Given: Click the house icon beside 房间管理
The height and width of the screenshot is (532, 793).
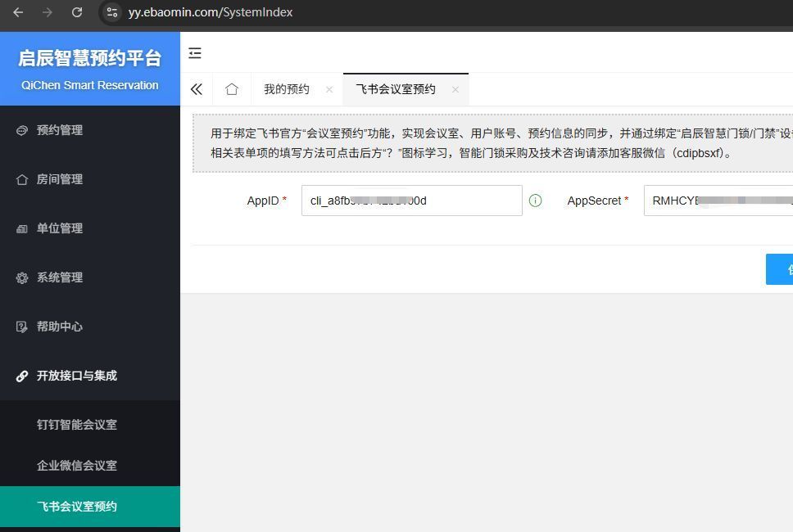Looking at the screenshot, I should (x=22, y=179).
